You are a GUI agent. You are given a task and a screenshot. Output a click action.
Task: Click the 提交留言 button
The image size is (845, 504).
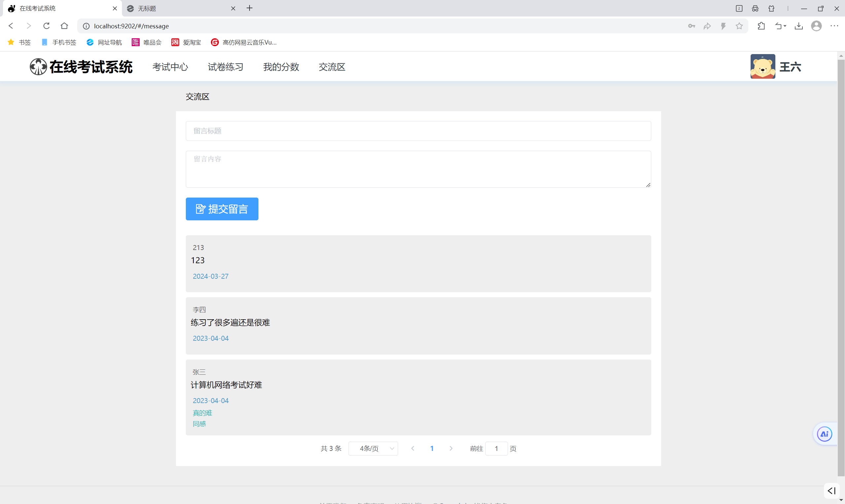click(x=222, y=209)
